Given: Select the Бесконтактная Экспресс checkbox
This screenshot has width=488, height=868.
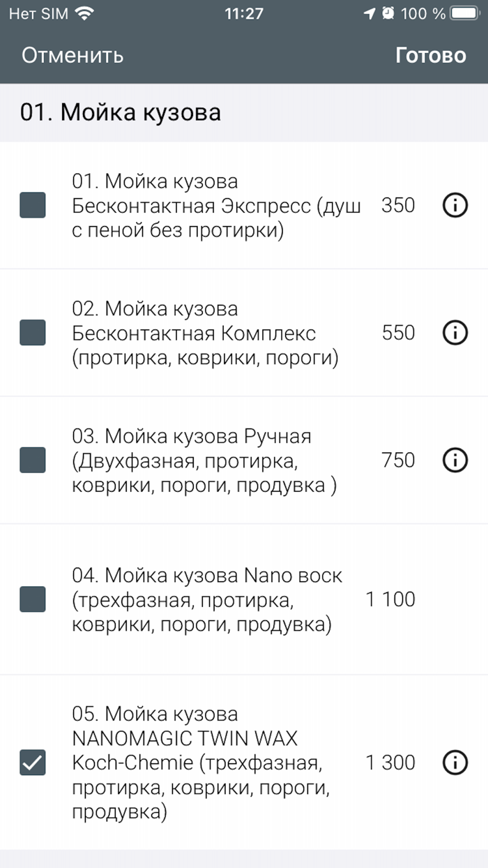Looking at the screenshot, I should 33,205.
